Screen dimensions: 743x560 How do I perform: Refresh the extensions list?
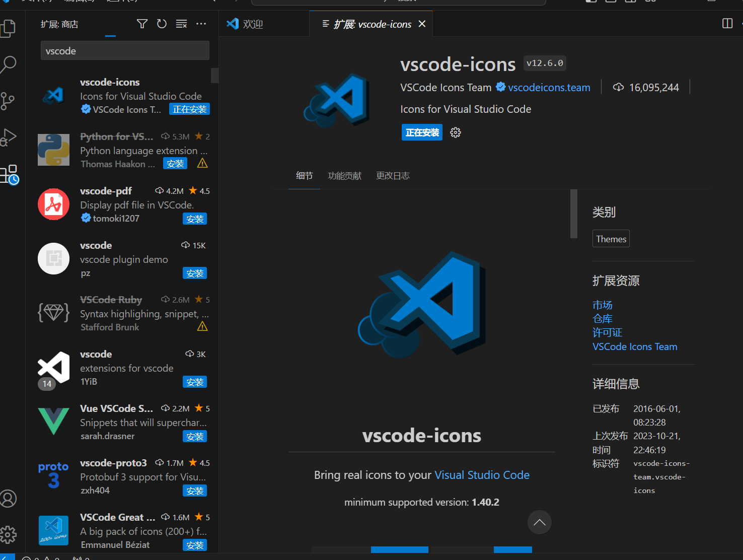click(162, 24)
